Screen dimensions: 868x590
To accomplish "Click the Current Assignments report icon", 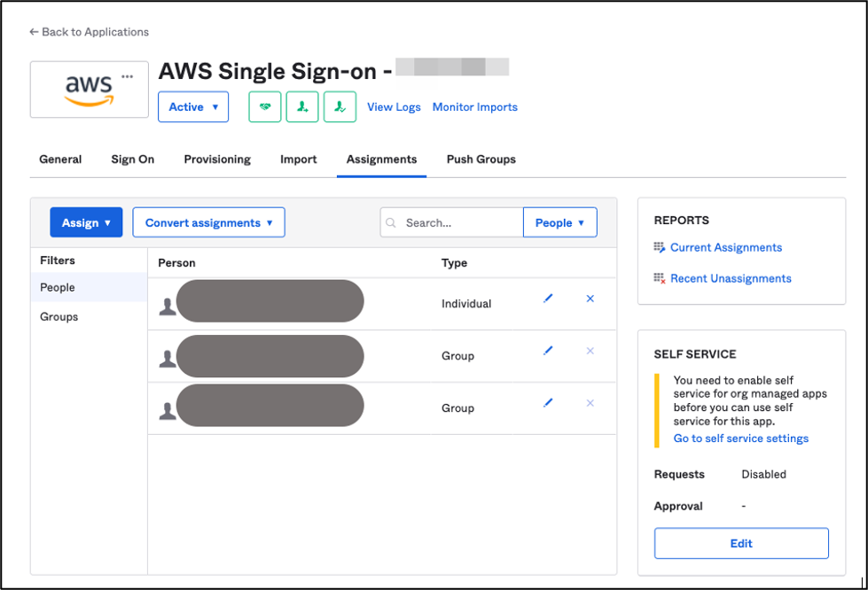I will (658, 248).
